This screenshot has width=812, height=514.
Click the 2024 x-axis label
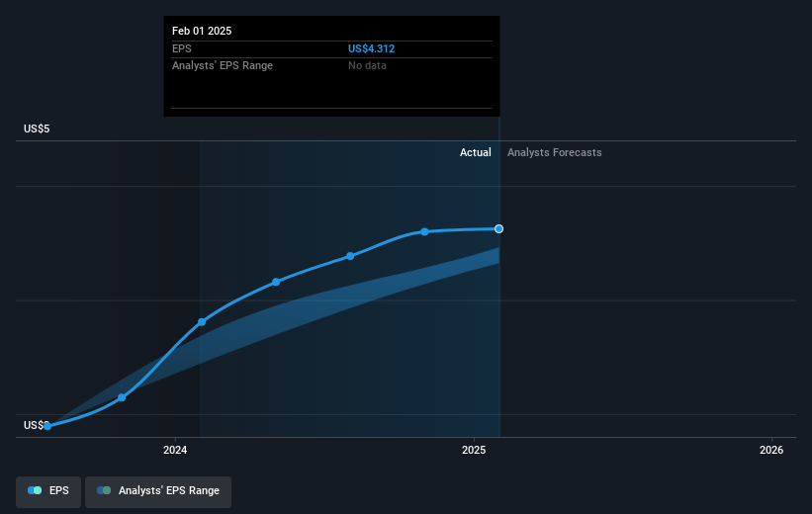point(175,450)
